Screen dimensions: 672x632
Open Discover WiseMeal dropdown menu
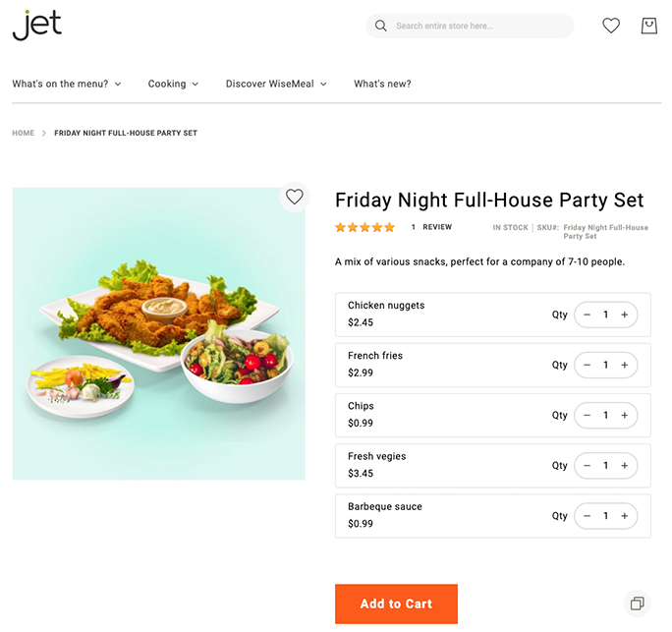pos(276,85)
